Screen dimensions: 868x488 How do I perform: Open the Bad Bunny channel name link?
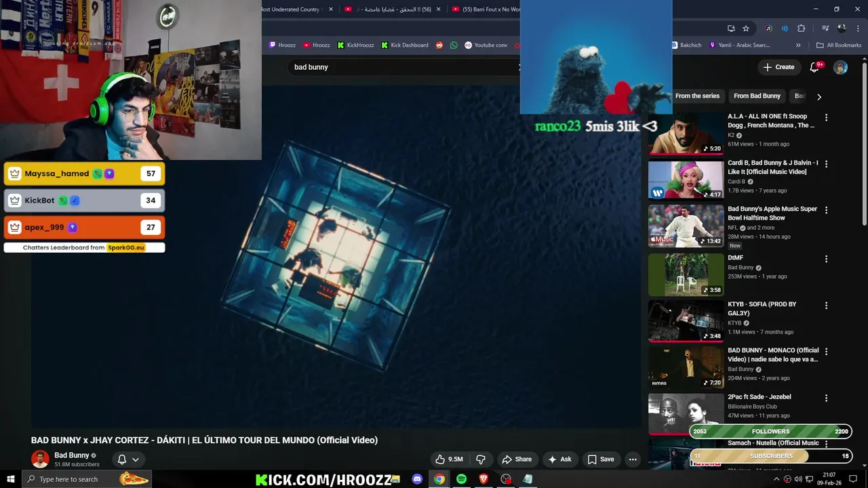[71, 455]
